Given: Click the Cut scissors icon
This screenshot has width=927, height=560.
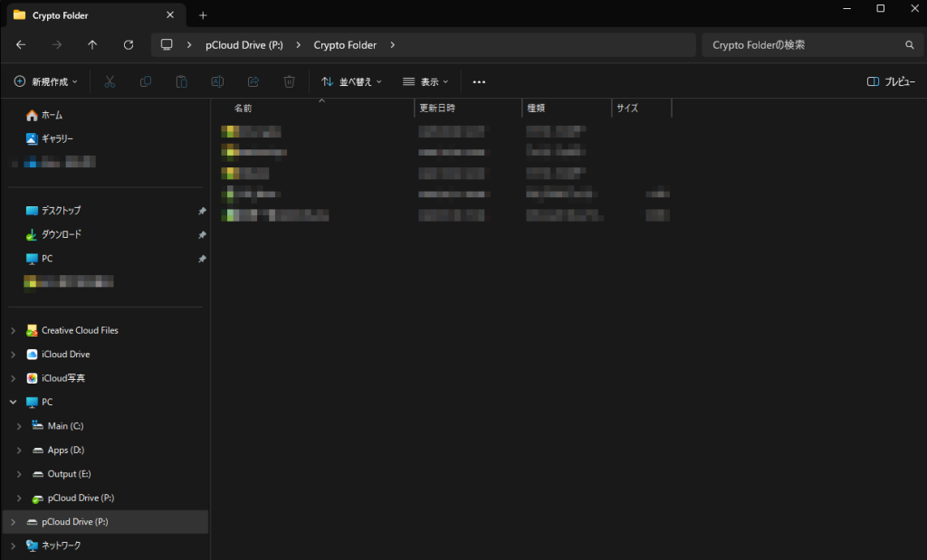Looking at the screenshot, I should coord(110,81).
